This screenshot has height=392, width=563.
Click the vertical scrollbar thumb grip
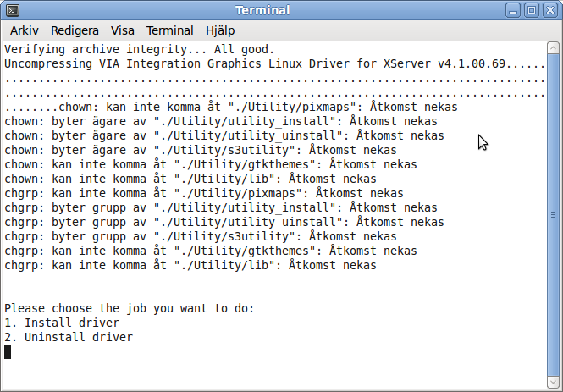pos(553,215)
